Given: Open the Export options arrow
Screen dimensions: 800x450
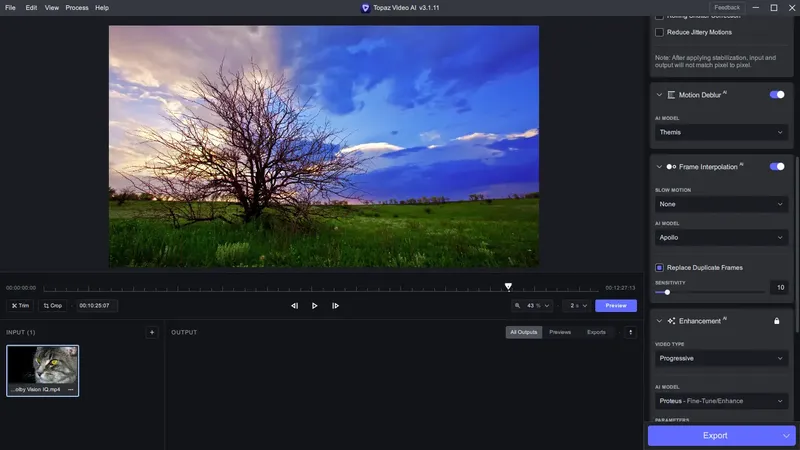Looking at the screenshot, I should point(786,436).
